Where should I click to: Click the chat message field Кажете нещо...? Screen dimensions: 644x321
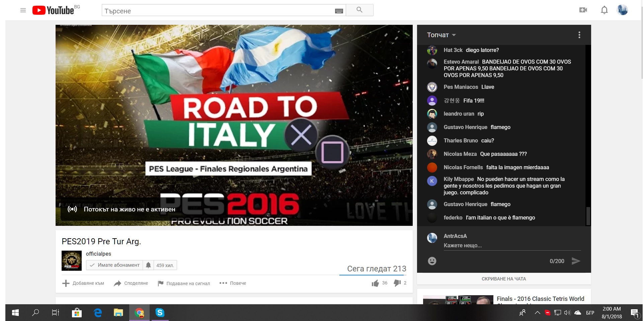[x=512, y=246]
